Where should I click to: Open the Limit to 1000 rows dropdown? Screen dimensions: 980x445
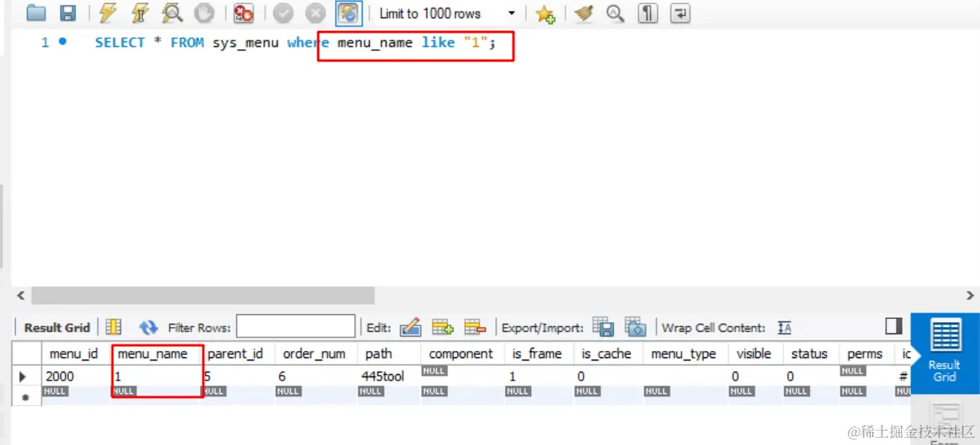coord(445,14)
